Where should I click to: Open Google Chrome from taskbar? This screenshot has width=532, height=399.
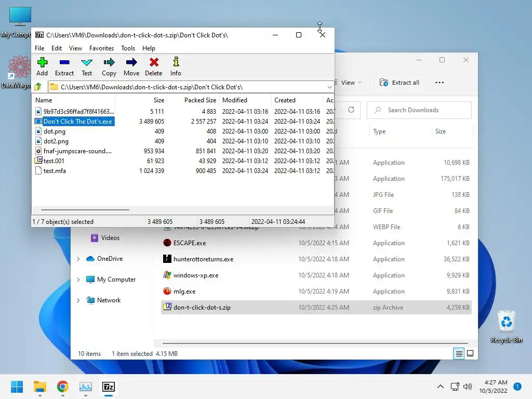63,387
